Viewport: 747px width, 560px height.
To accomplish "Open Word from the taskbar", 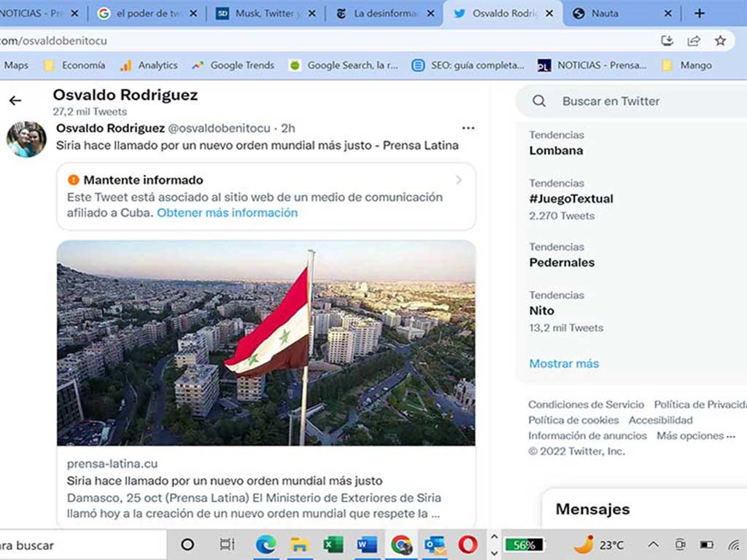I will coord(367,545).
